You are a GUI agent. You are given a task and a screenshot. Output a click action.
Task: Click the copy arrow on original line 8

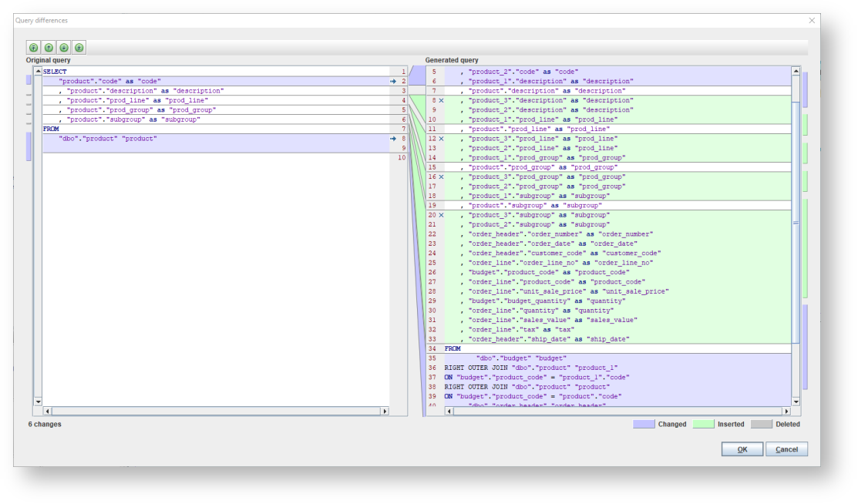click(x=393, y=139)
